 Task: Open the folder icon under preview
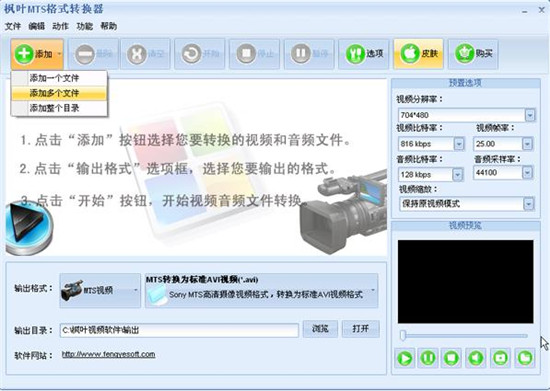tap(525, 358)
